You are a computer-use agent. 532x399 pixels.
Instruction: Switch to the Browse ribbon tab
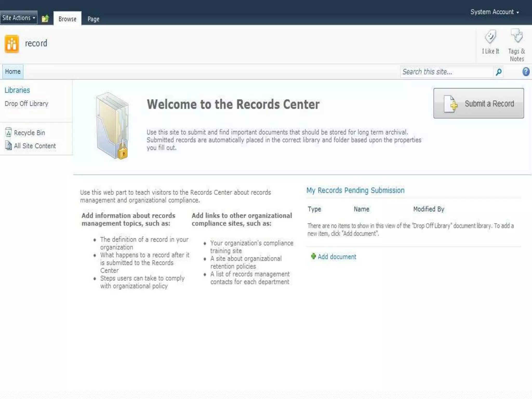(67, 19)
